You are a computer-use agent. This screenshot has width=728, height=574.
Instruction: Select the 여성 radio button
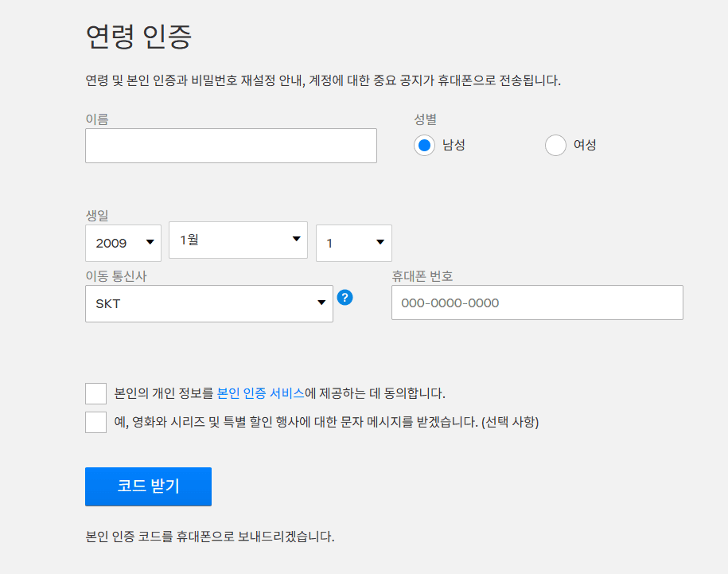point(555,146)
